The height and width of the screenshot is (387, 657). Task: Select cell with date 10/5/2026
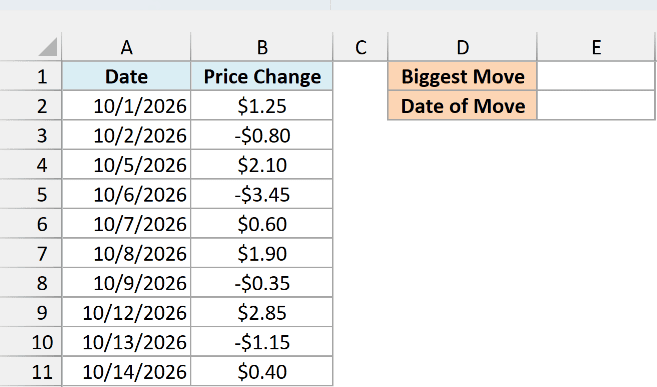pos(126,165)
